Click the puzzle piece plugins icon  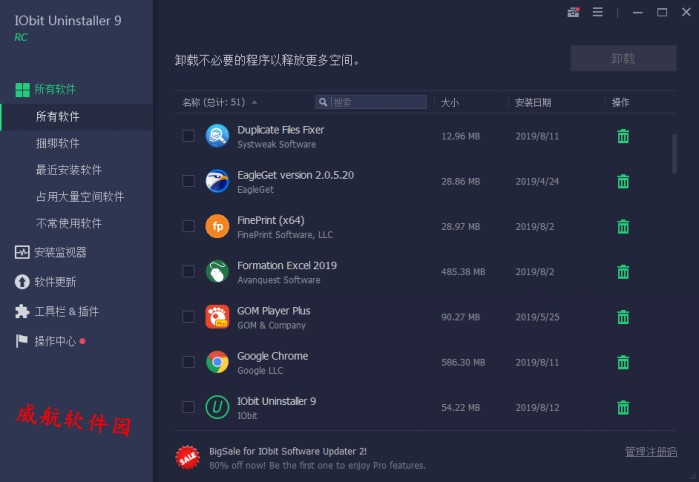pos(22,311)
